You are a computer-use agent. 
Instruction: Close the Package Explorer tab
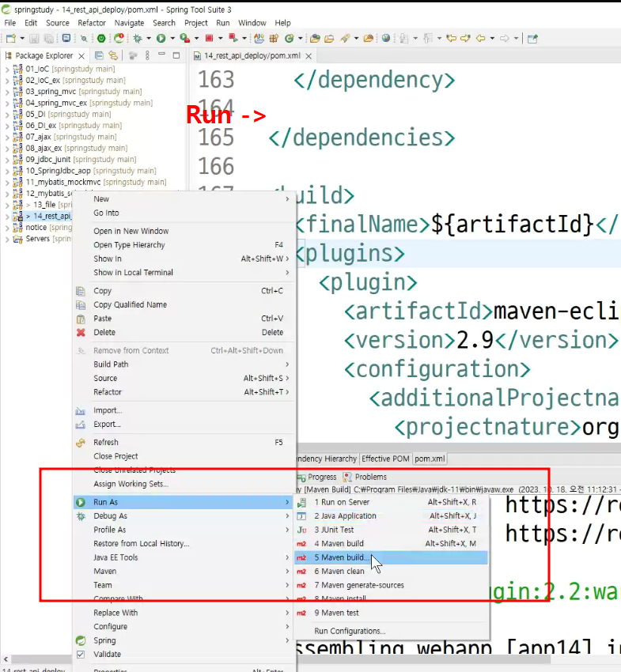click(x=81, y=55)
